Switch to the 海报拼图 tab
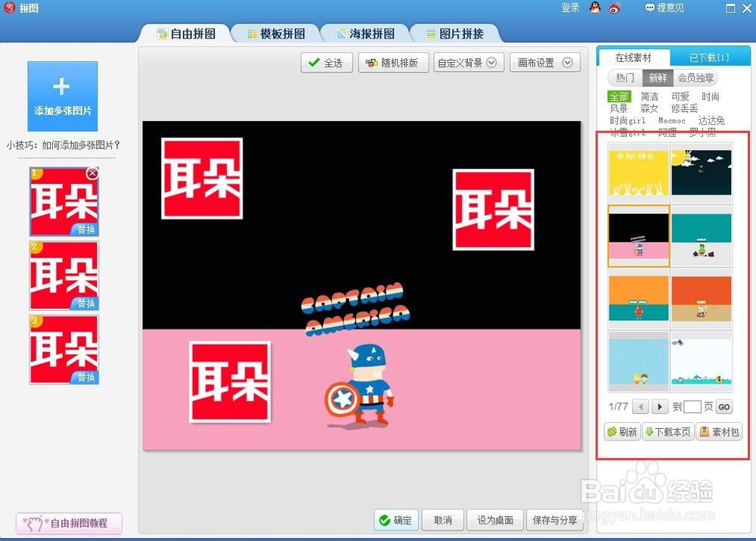The image size is (756, 541). tap(365, 34)
